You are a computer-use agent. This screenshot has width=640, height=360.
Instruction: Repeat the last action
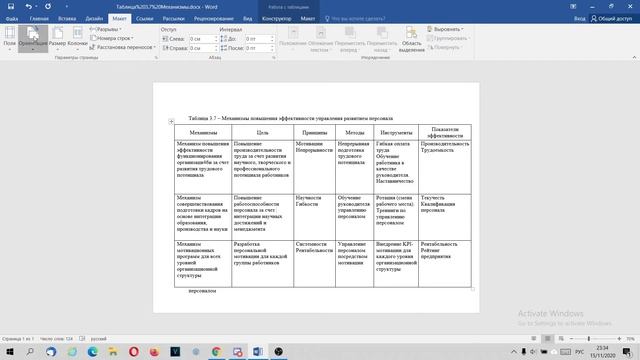click(x=48, y=7)
